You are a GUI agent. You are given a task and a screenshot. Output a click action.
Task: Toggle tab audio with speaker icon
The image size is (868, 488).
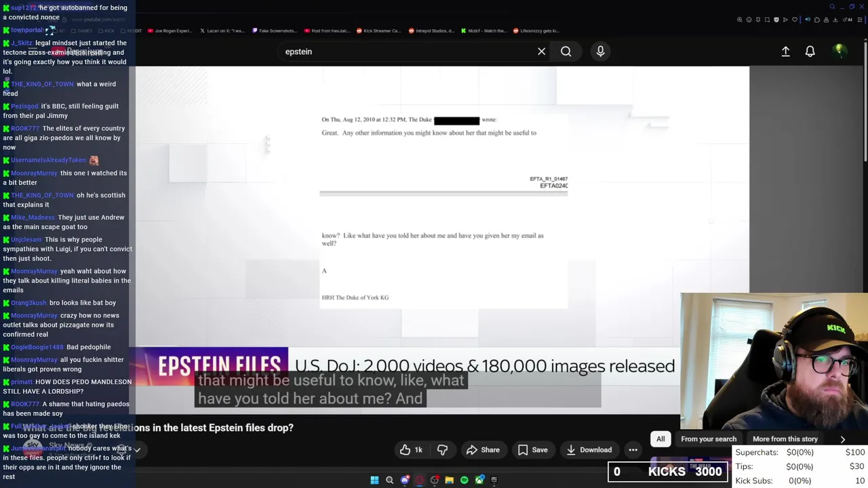pyautogui.click(x=808, y=20)
